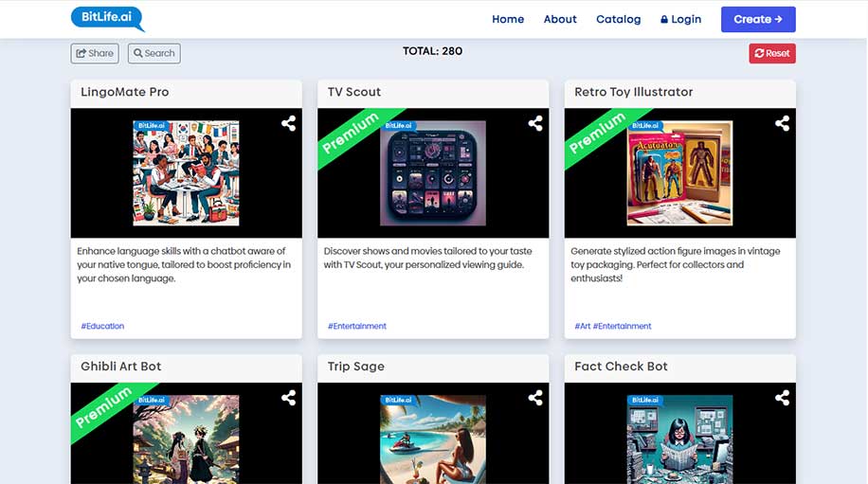Click the Retro Toy Illustrator title

pyautogui.click(x=633, y=92)
